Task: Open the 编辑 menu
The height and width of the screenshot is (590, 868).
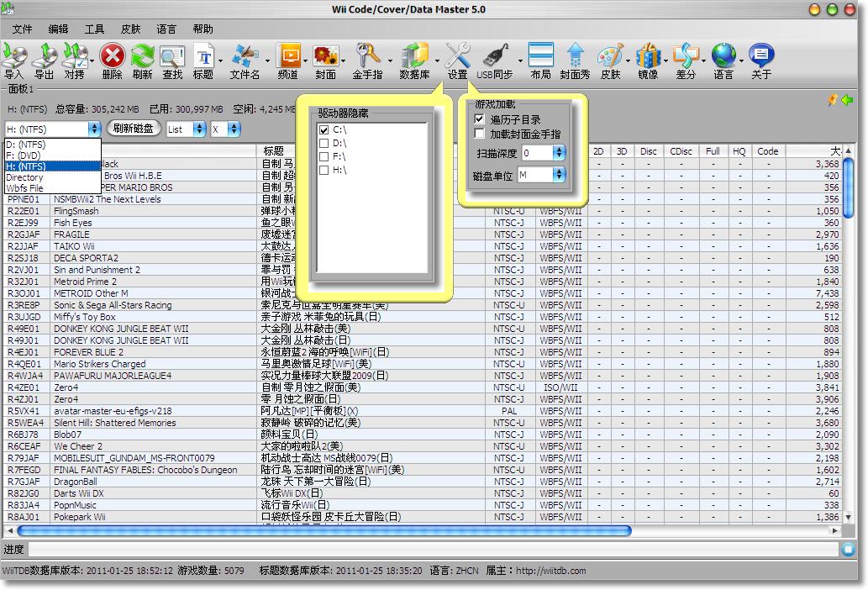Action: [58, 29]
